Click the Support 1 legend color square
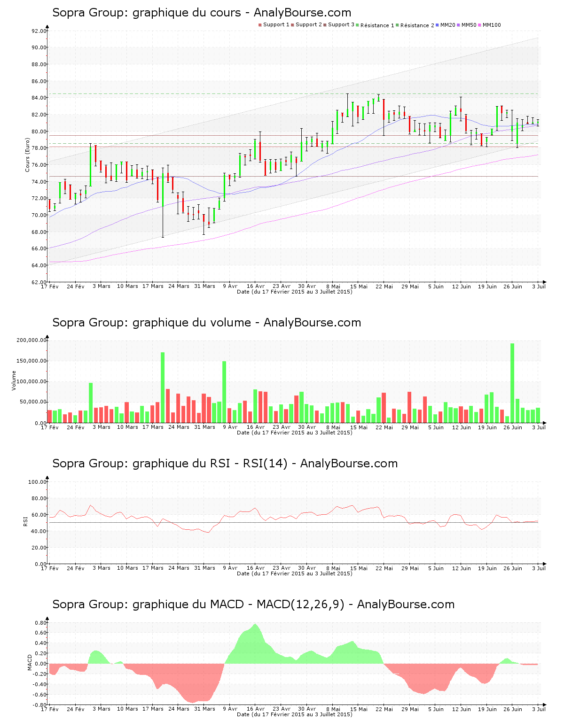This screenshot has width=564, height=728. (x=260, y=25)
